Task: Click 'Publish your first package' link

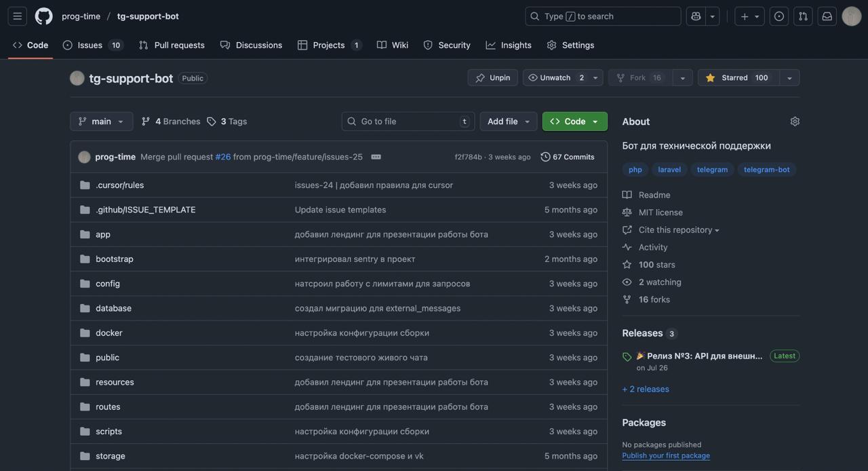Action: (x=666, y=455)
